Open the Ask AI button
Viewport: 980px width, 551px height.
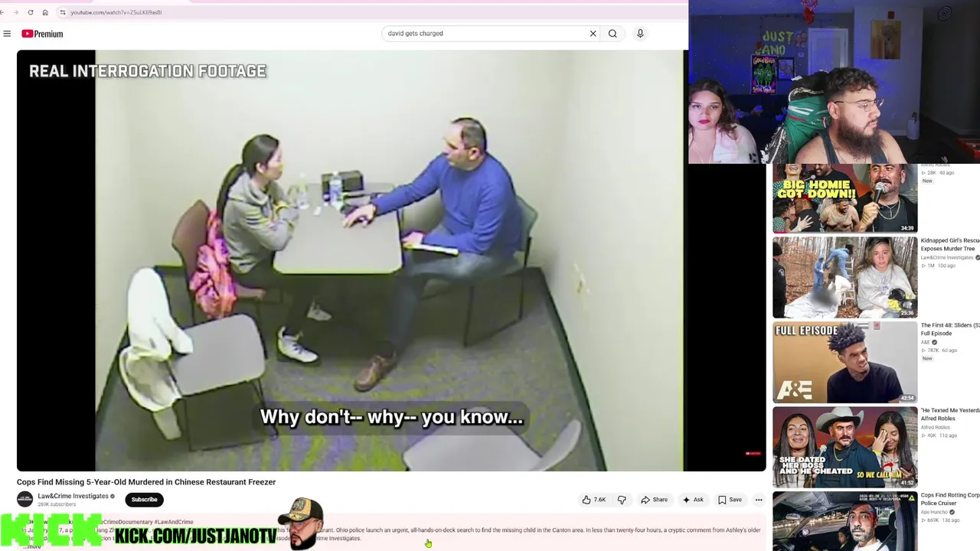coord(693,500)
